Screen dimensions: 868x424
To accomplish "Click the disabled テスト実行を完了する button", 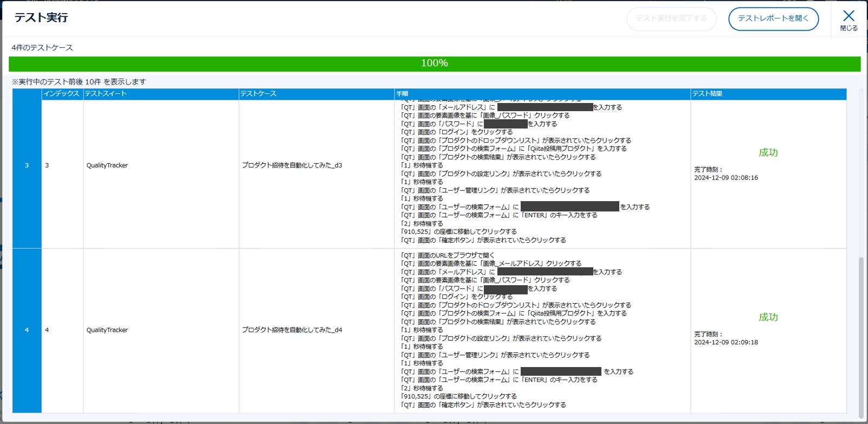I will [x=671, y=18].
